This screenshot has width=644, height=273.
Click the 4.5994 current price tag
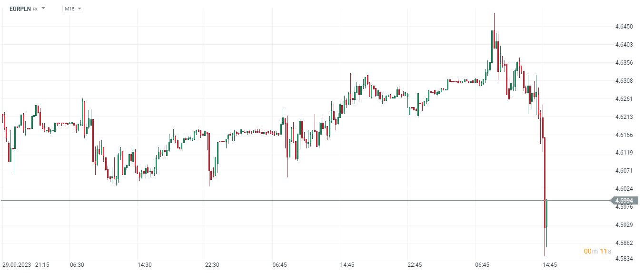624,201
